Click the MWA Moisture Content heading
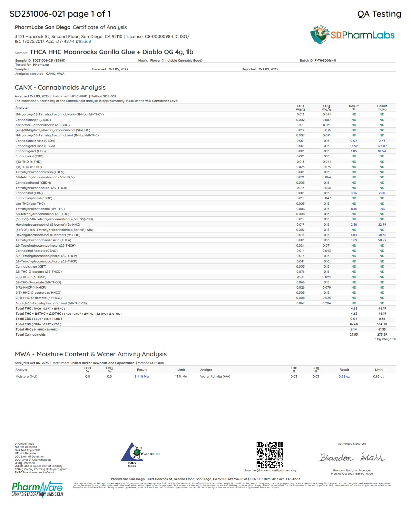Screen dimensions: 411x532 (91, 354)
